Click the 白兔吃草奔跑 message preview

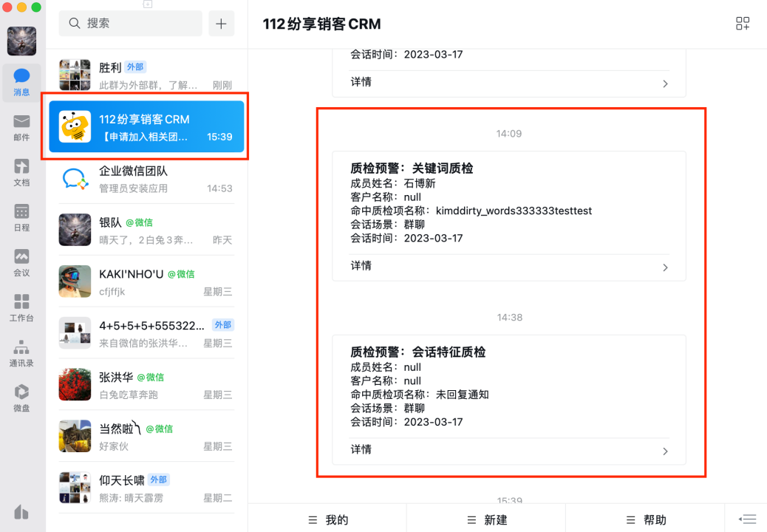[x=129, y=395]
